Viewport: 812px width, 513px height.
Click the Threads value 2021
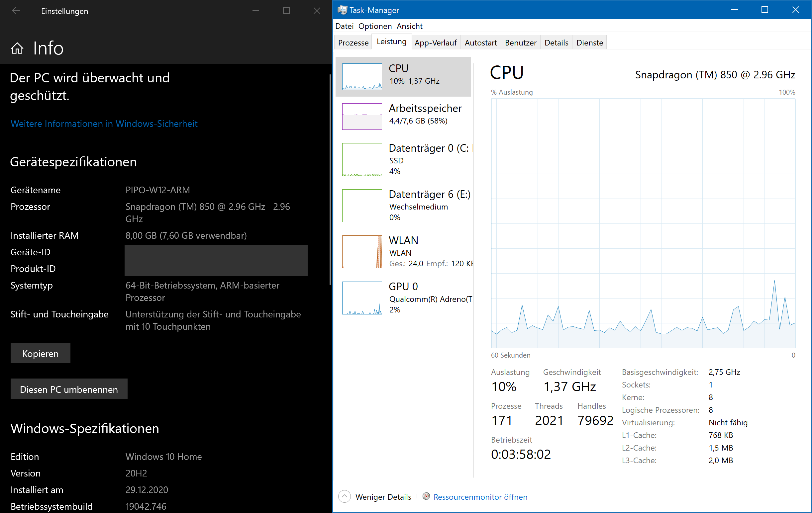click(549, 420)
